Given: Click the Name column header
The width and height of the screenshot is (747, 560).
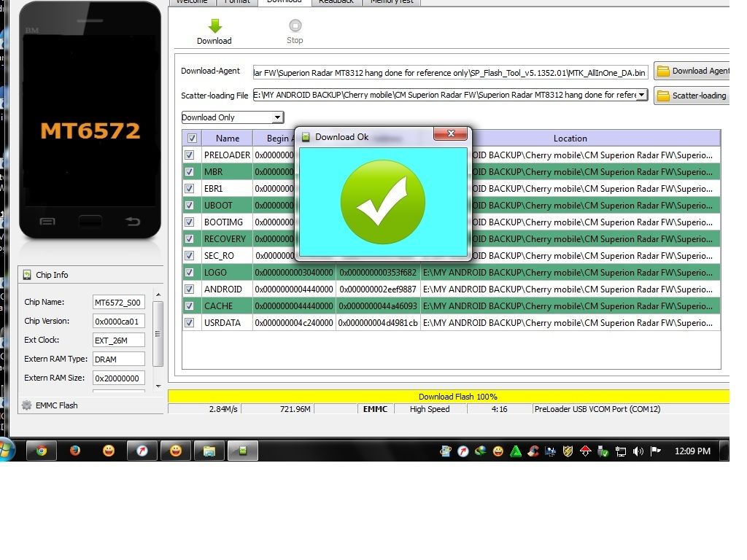Looking at the screenshot, I should (x=228, y=138).
